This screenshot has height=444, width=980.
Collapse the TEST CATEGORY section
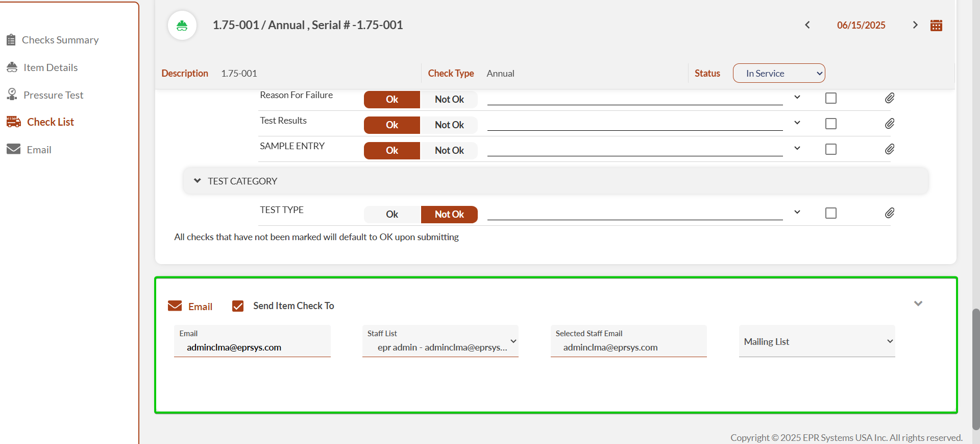pos(198,181)
